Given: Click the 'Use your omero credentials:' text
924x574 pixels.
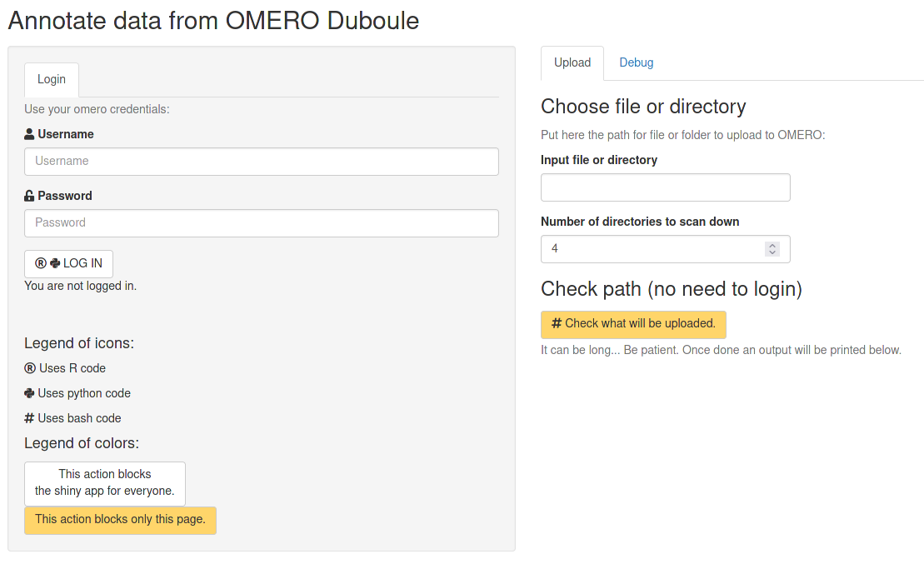Looking at the screenshot, I should [97, 110].
